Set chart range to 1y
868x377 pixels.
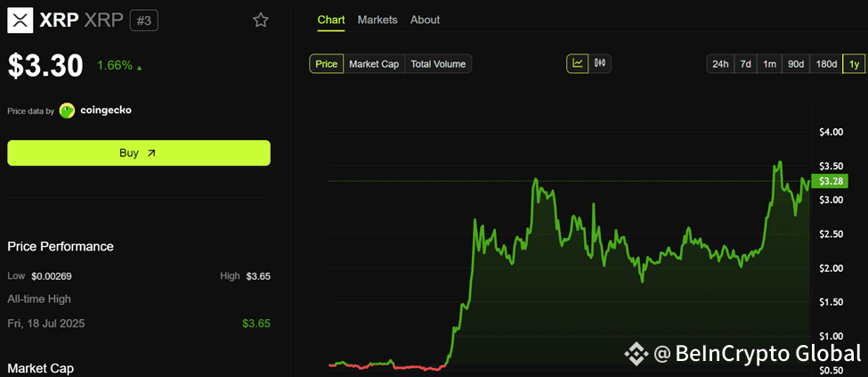854,64
